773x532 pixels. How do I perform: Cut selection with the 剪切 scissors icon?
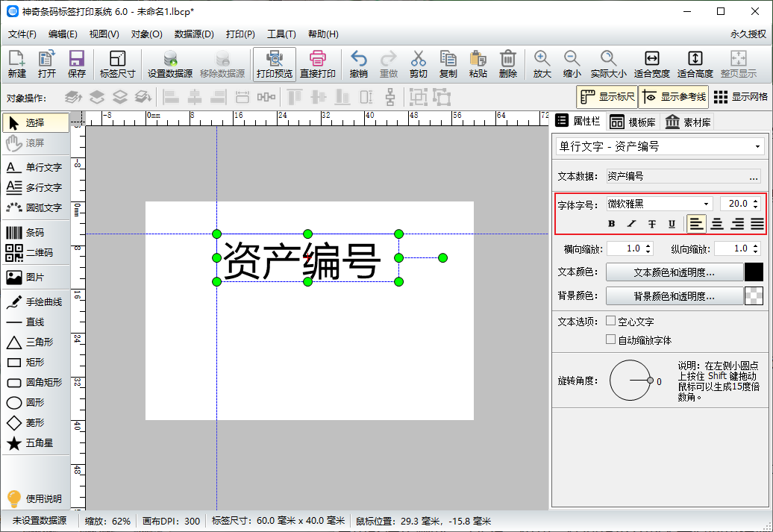click(x=418, y=64)
